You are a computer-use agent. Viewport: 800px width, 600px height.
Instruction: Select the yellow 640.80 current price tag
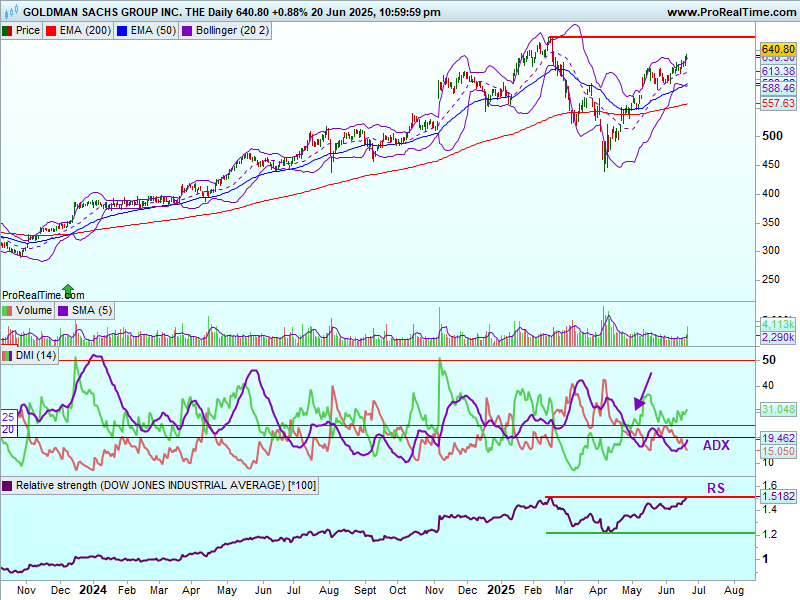(x=777, y=49)
